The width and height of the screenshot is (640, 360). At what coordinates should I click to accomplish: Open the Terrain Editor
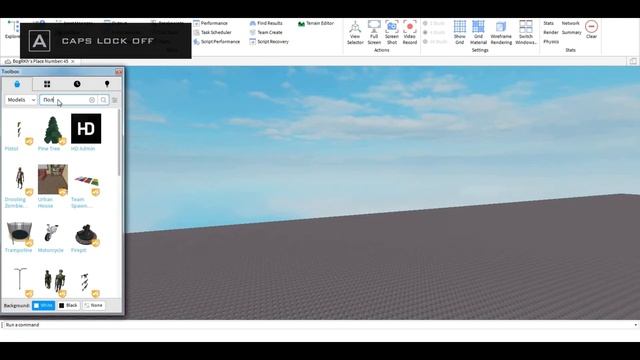click(x=316, y=24)
